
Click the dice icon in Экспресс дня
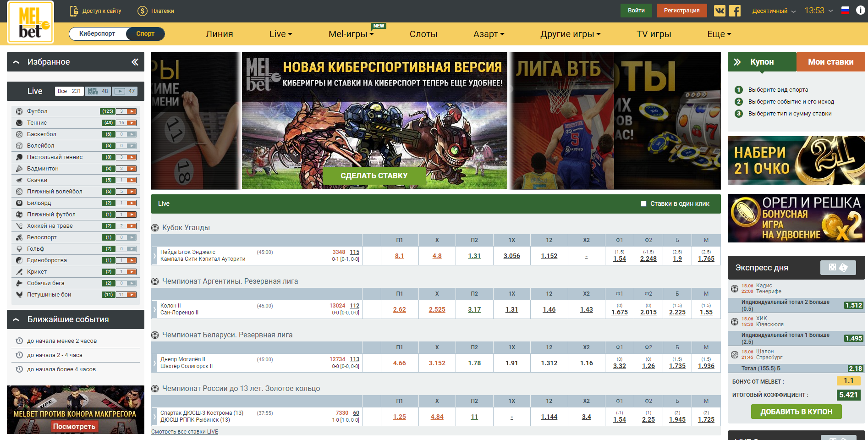click(838, 268)
